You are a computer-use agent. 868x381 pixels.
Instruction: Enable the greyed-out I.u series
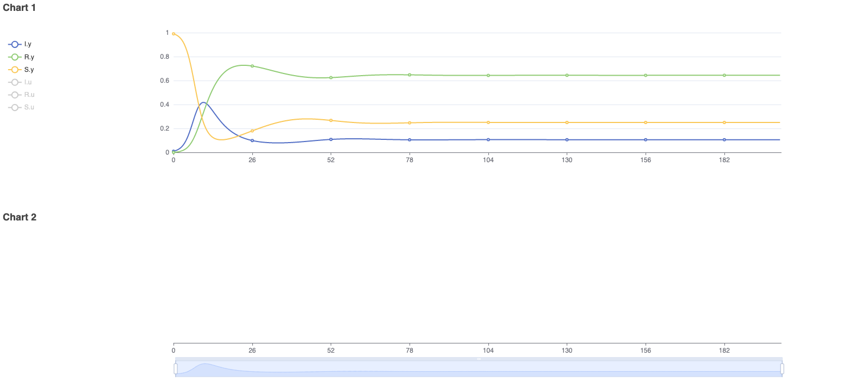click(x=20, y=82)
